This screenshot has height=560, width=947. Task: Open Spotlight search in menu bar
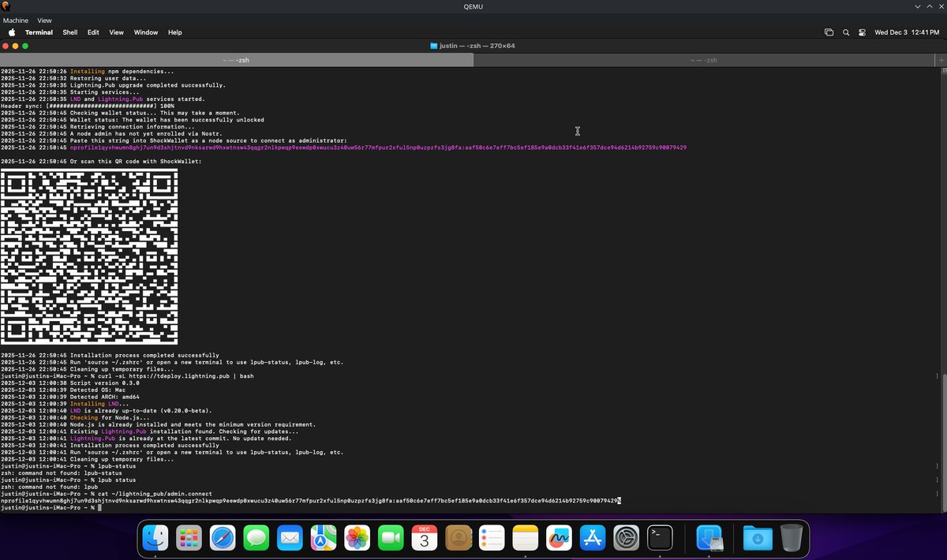click(846, 32)
